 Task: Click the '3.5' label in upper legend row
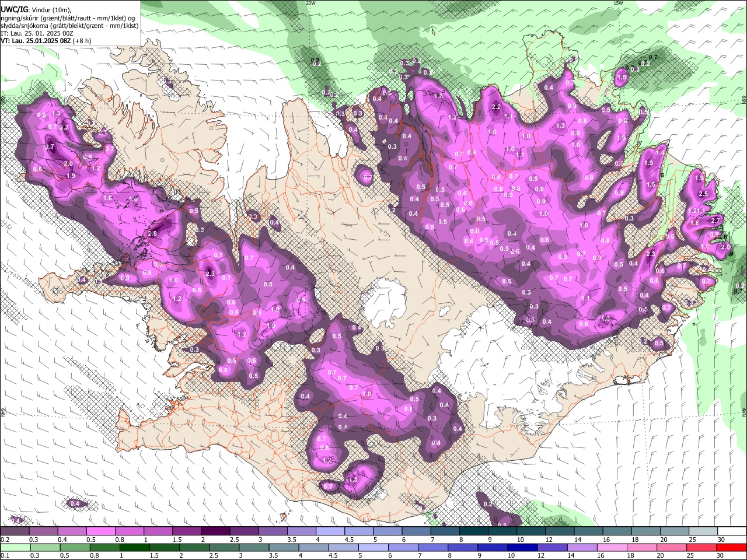coord(291,540)
